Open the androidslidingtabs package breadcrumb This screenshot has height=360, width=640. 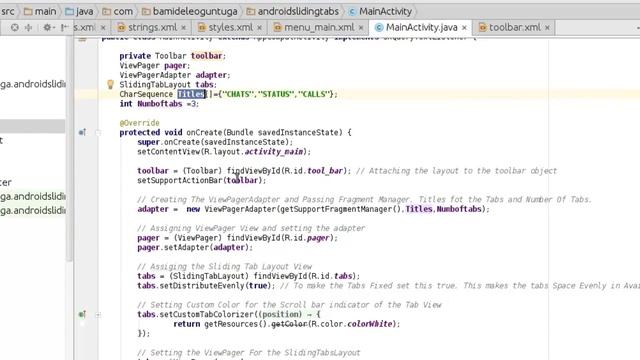tap(293, 11)
